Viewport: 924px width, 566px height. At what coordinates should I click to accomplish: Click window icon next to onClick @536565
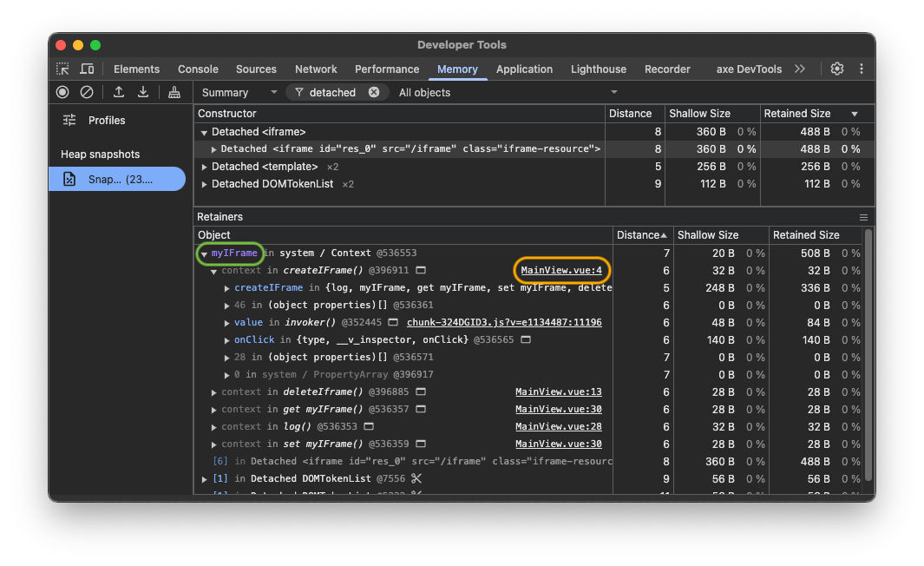[x=526, y=339]
